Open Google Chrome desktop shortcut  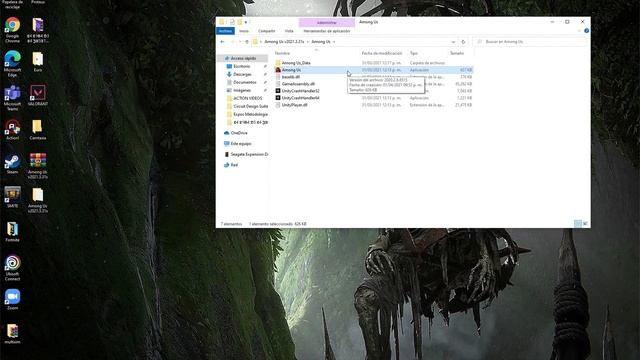[x=12, y=30]
